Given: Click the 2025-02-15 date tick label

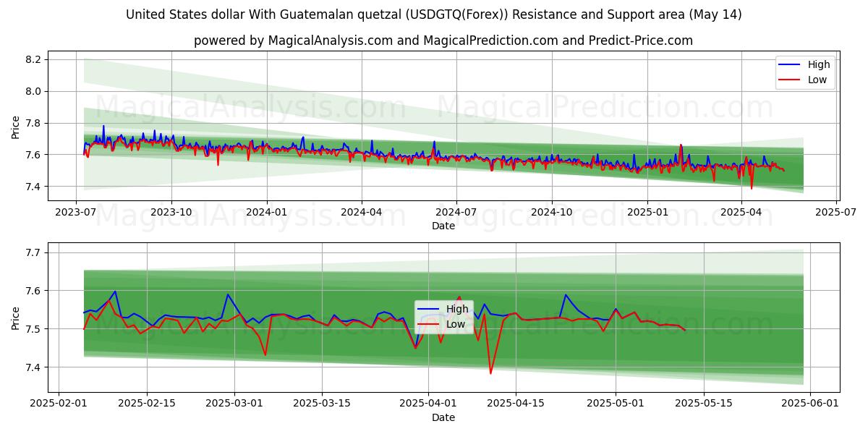Looking at the screenshot, I should coord(147,404).
